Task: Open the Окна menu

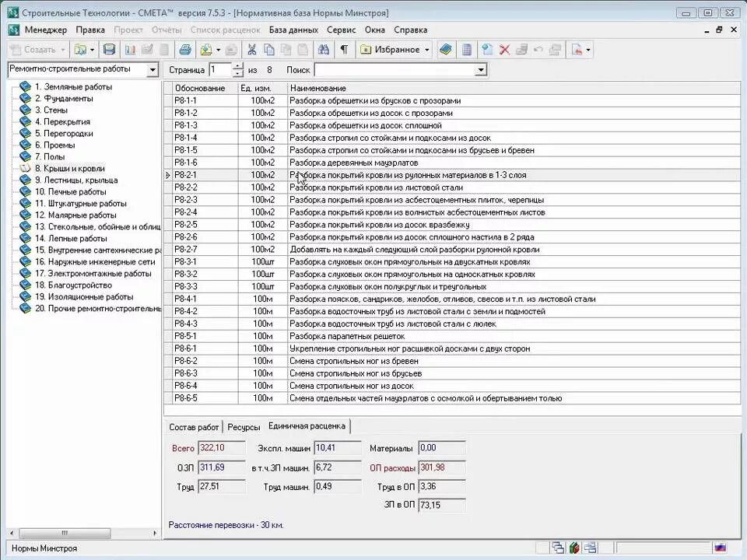Action: click(x=375, y=30)
